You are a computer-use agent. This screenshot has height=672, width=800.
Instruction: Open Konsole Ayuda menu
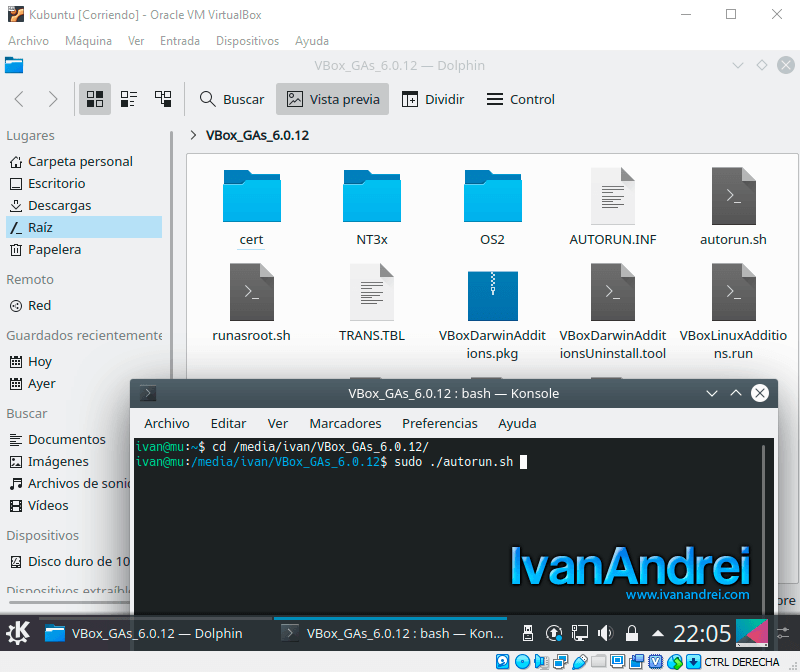pyautogui.click(x=517, y=424)
